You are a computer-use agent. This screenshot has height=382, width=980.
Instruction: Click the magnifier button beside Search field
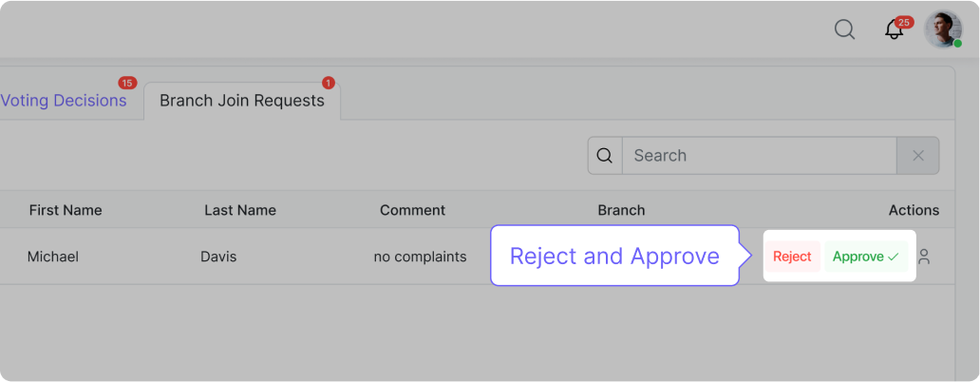click(605, 156)
